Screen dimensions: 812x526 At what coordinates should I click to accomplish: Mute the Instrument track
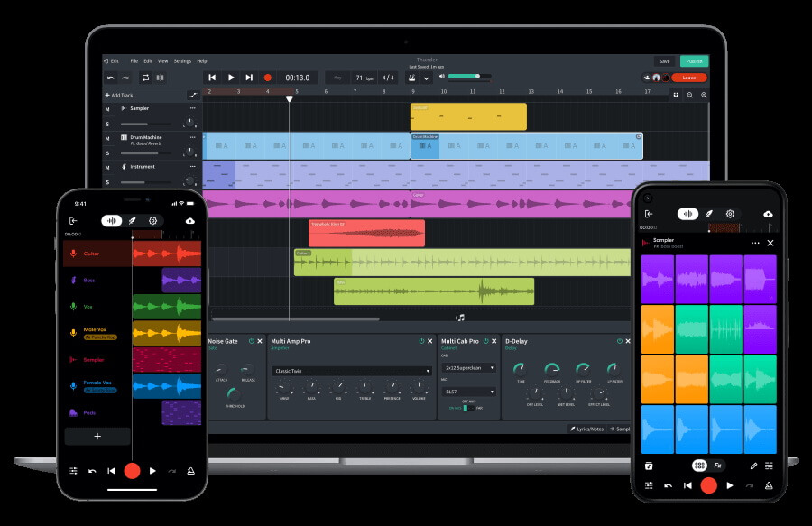(107, 168)
